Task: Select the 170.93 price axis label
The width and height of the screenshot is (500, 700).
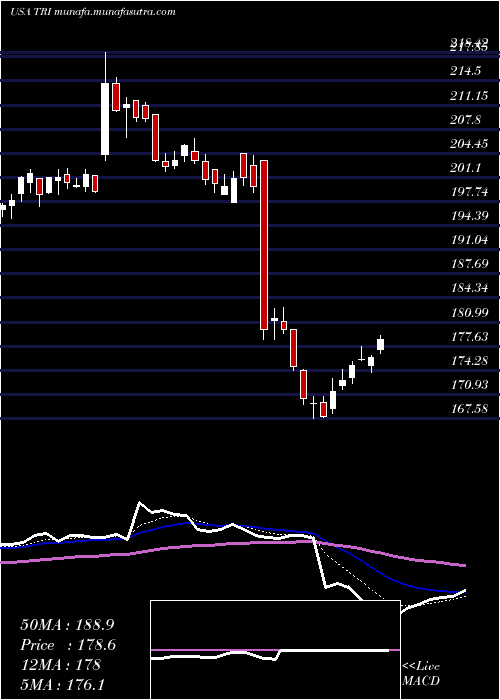Action: tap(469, 385)
